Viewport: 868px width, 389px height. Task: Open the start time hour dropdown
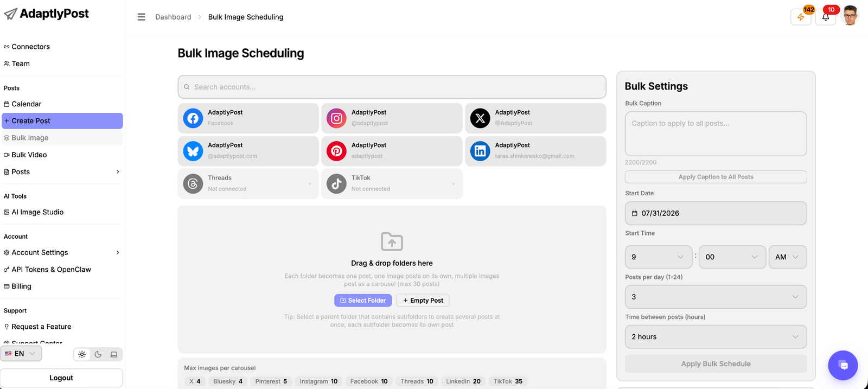[x=659, y=257]
